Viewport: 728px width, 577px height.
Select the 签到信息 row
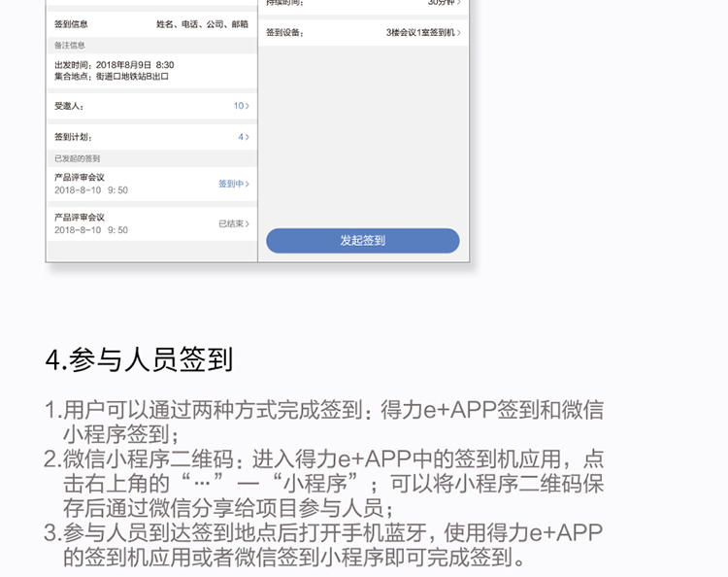[151, 24]
